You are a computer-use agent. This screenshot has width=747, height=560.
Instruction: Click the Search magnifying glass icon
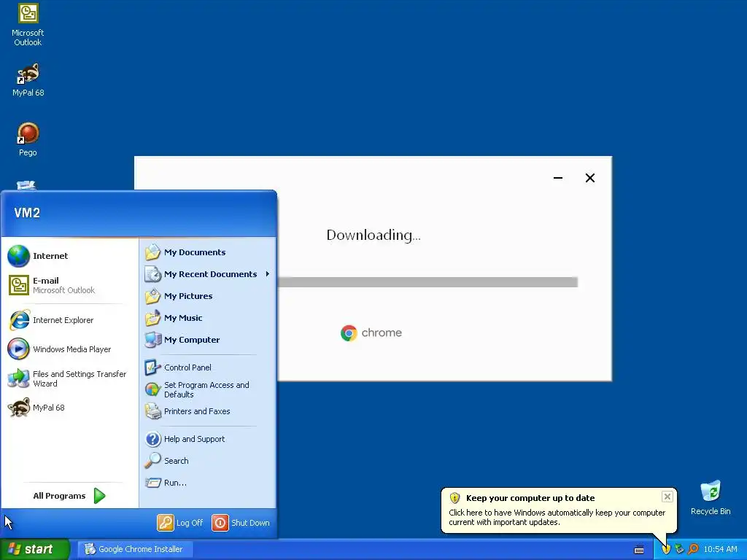click(153, 461)
